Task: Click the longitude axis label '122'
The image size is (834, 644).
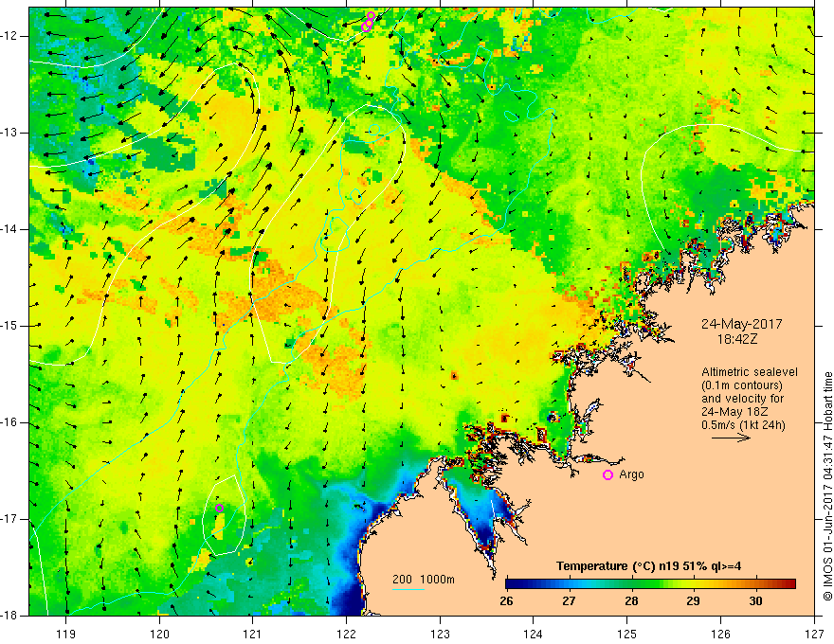Action: [x=346, y=634]
